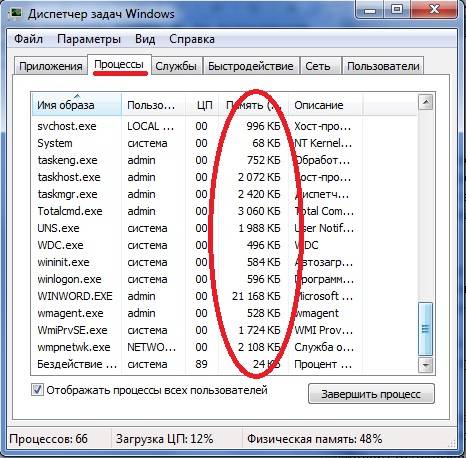Sort by the Пользователь column header

153,105
